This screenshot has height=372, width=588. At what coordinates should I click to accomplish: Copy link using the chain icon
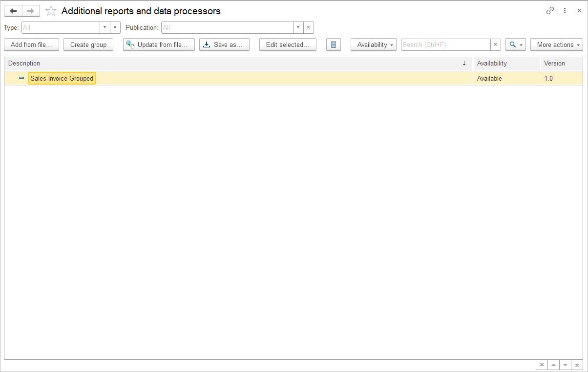point(550,10)
